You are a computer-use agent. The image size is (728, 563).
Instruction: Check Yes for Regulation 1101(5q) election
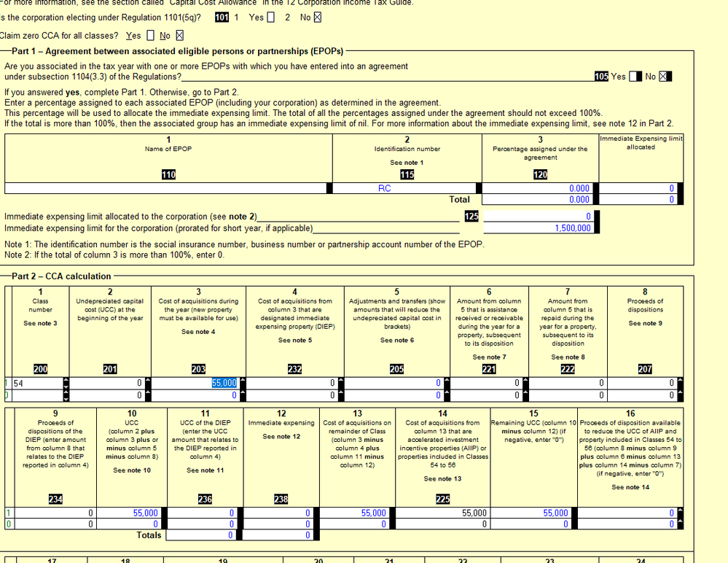pyautogui.click(x=271, y=18)
